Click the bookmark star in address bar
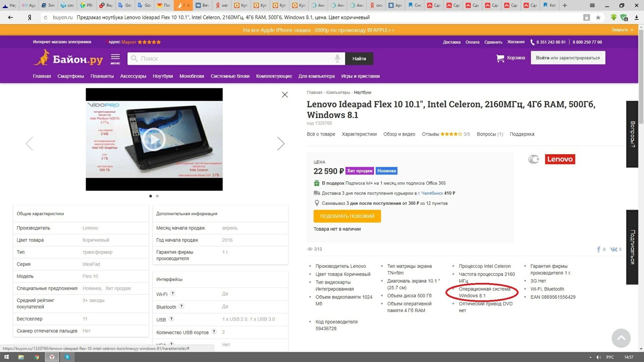The width and height of the screenshot is (644, 362). point(598,17)
